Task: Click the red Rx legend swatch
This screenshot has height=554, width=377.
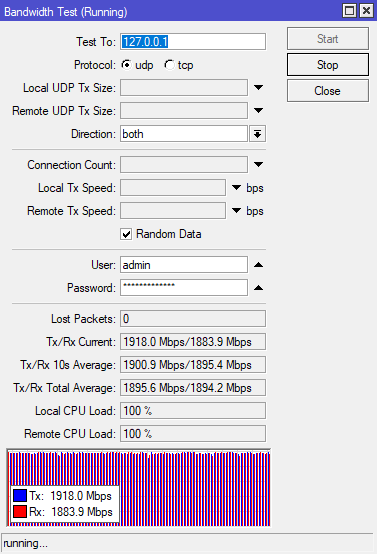Action: point(20,512)
